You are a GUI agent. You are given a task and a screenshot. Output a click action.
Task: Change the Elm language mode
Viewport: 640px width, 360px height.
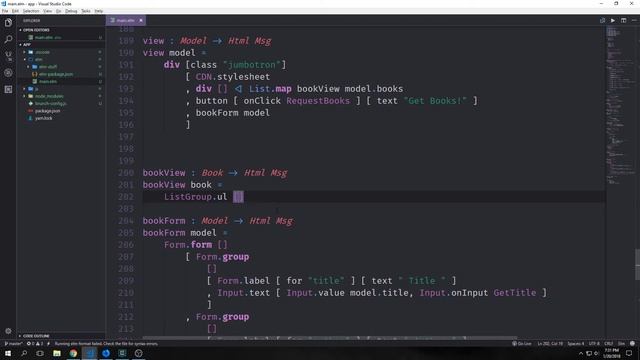621,344
